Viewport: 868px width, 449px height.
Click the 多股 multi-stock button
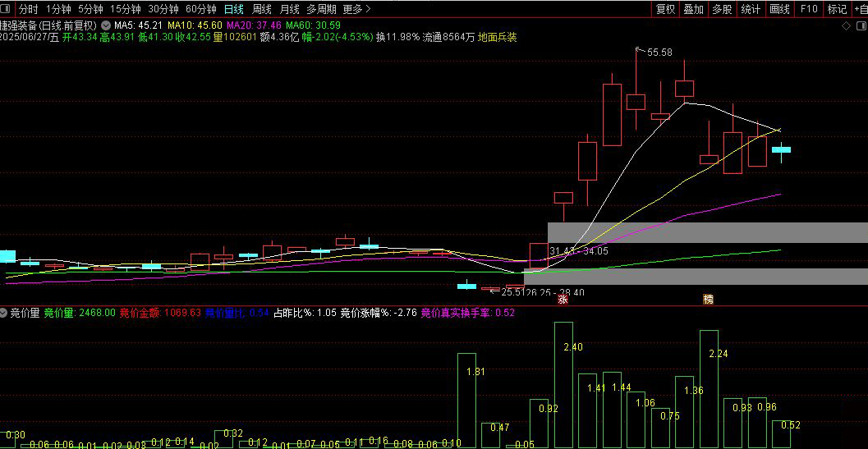(722, 9)
